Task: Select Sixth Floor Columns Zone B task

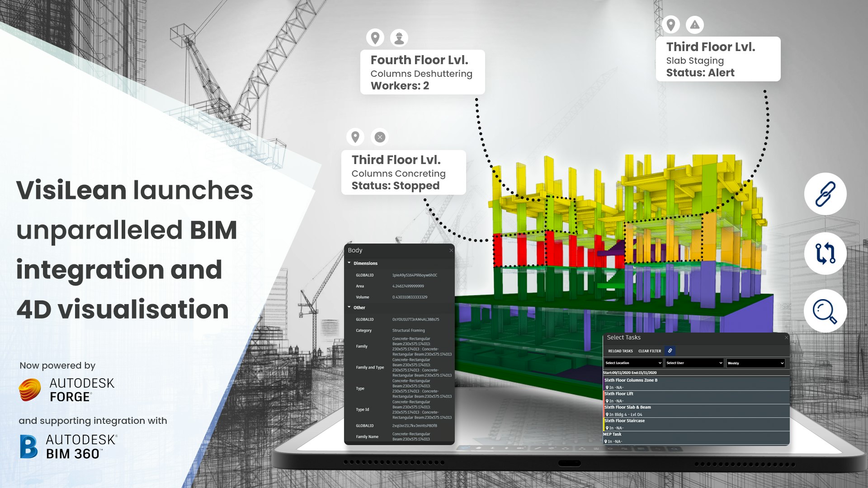Action: [x=631, y=380]
